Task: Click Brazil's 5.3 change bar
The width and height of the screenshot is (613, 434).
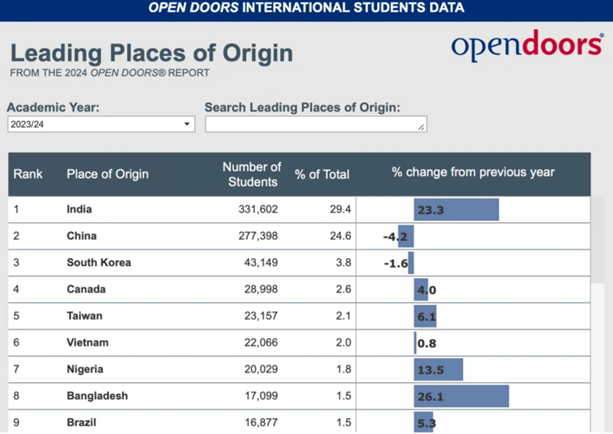Action: (x=423, y=422)
